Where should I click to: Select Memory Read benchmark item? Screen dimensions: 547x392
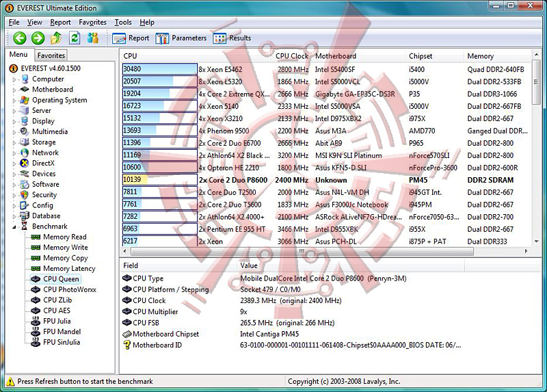point(64,237)
